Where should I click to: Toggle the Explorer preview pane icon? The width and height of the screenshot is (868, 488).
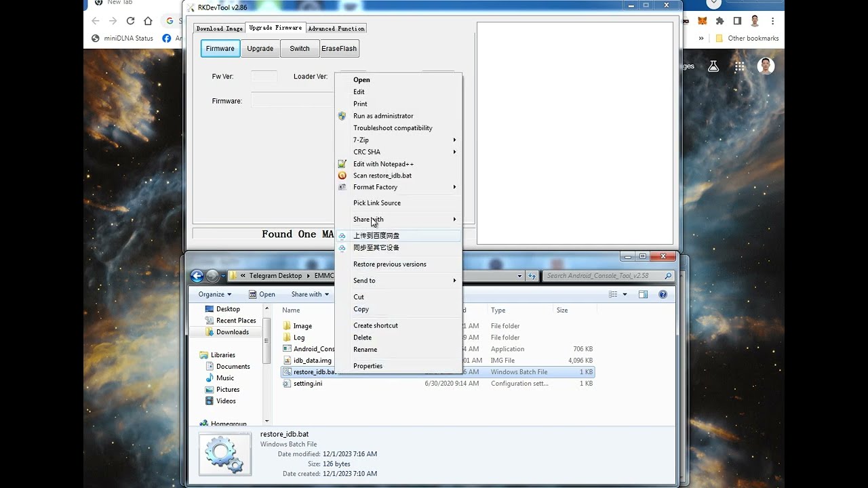[643, 294]
